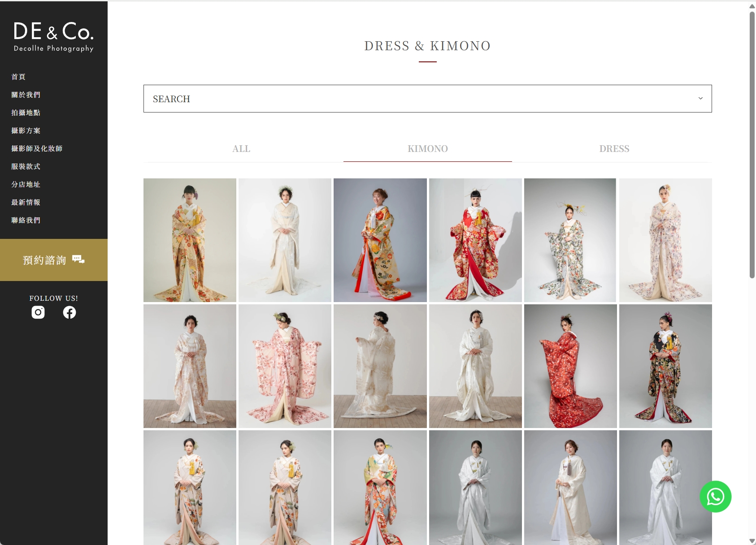Open the second-row red kimono with swirling train
Viewport: 756px width, 545px height.
click(570, 366)
